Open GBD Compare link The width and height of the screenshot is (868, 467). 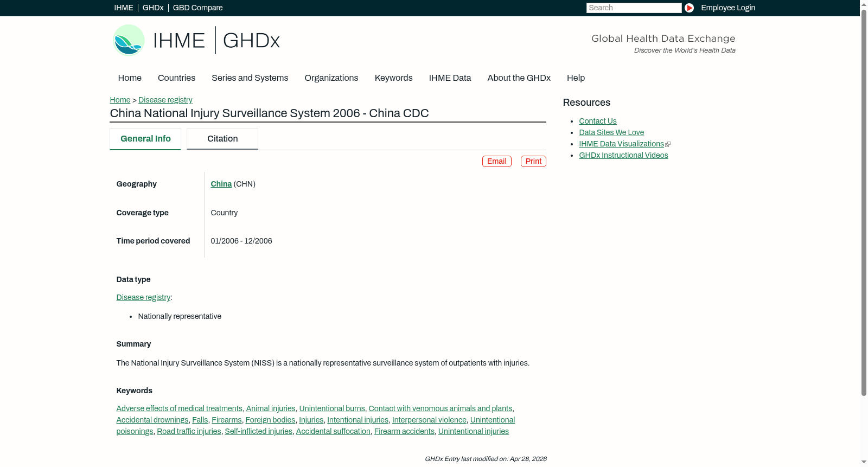197,8
